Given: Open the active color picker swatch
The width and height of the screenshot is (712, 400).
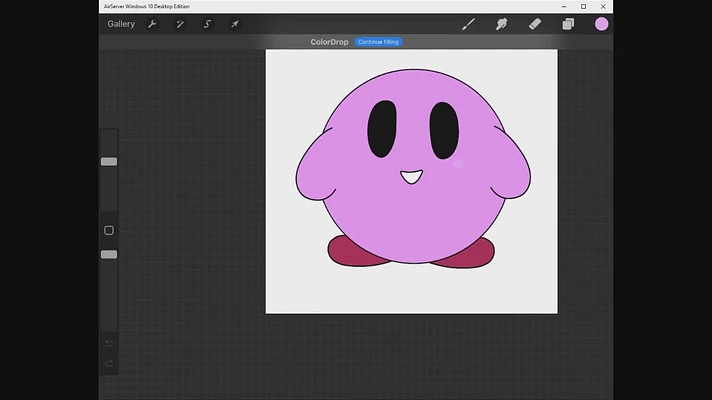Looking at the screenshot, I should (x=601, y=24).
